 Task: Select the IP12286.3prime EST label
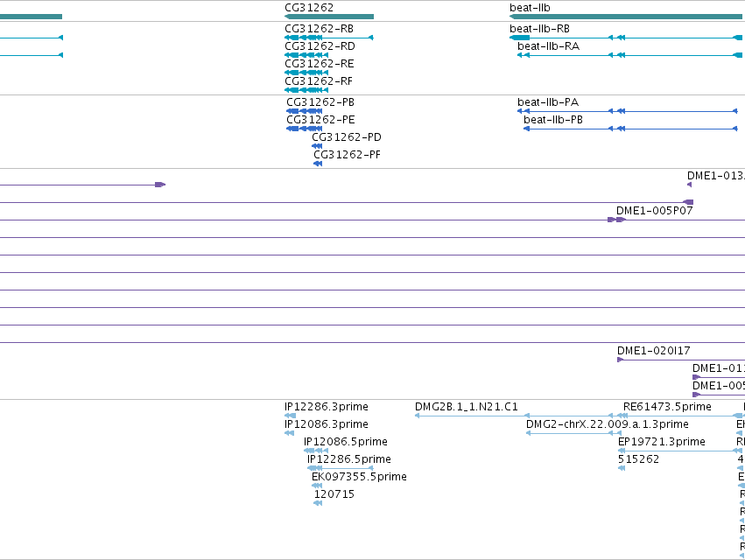coord(327,407)
